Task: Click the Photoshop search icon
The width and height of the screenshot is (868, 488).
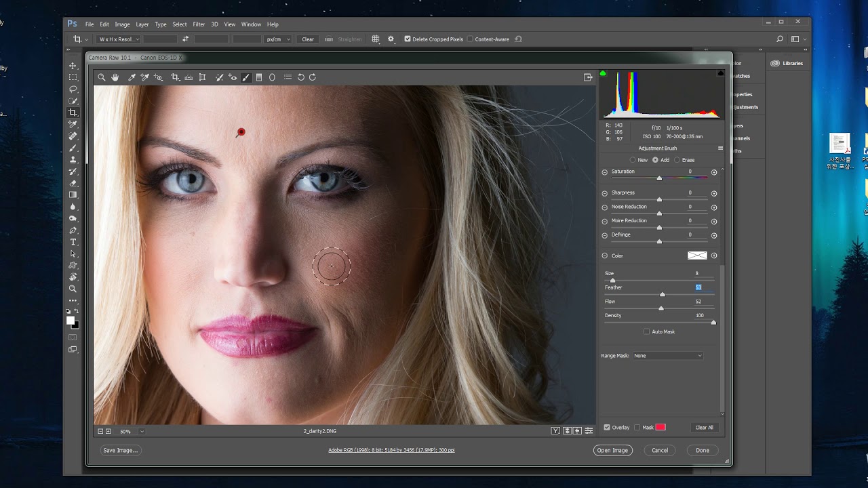Action: tap(780, 39)
